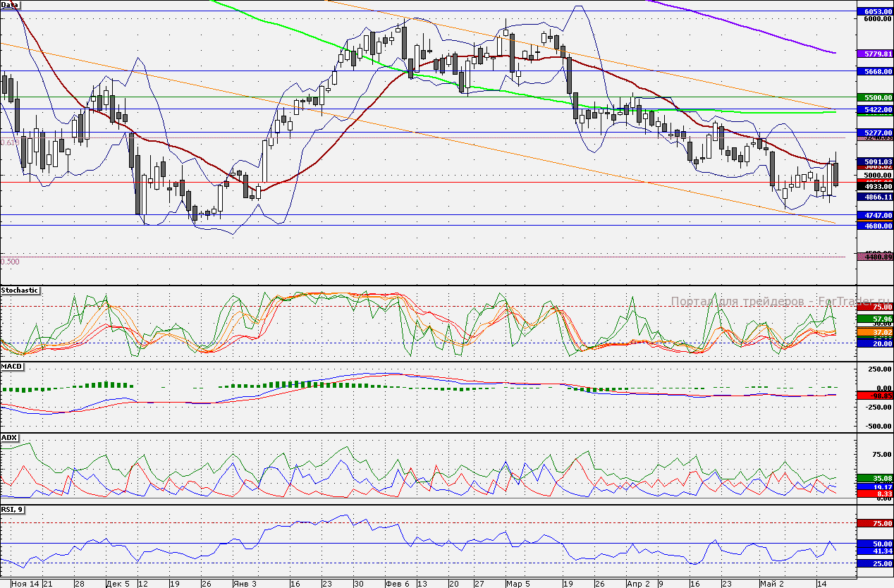Image resolution: width=894 pixels, height=588 pixels.
Task: Click the Stochastic indicator panel label
Action: tap(20, 290)
